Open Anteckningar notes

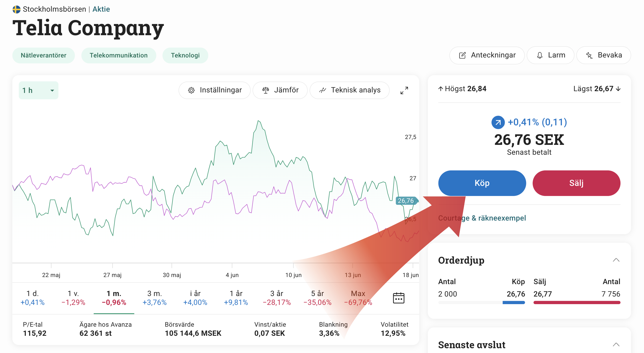(x=487, y=55)
